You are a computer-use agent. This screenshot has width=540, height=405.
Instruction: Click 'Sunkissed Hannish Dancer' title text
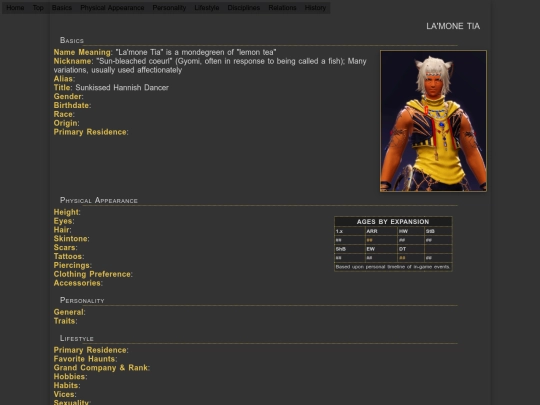coord(122,88)
